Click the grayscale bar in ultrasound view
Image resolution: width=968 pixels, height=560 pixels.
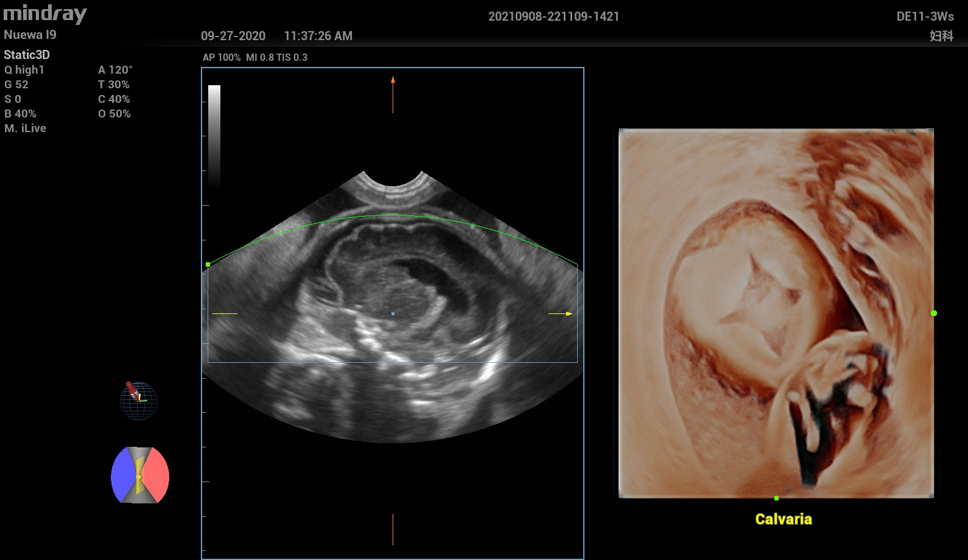tap(214, 135)
